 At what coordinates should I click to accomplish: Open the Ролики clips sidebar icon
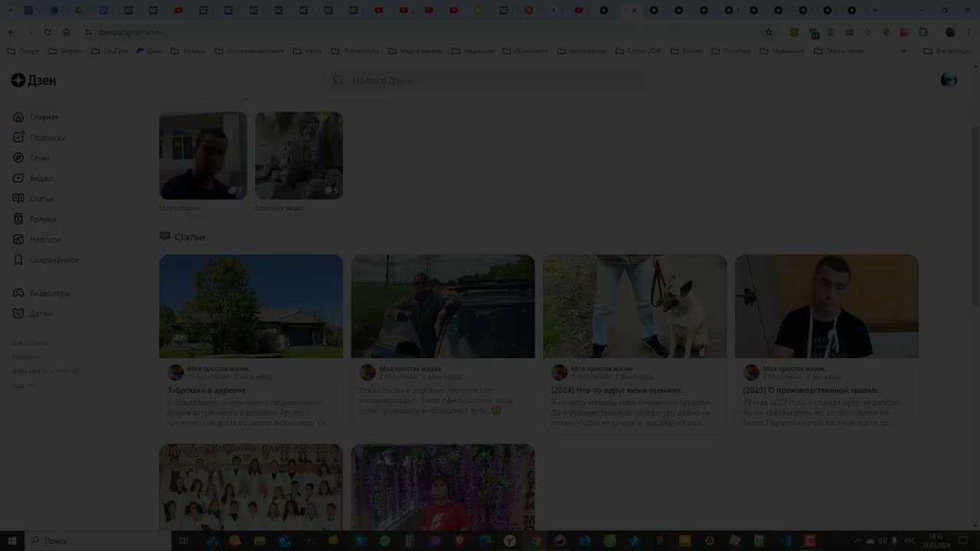[18, 219]
